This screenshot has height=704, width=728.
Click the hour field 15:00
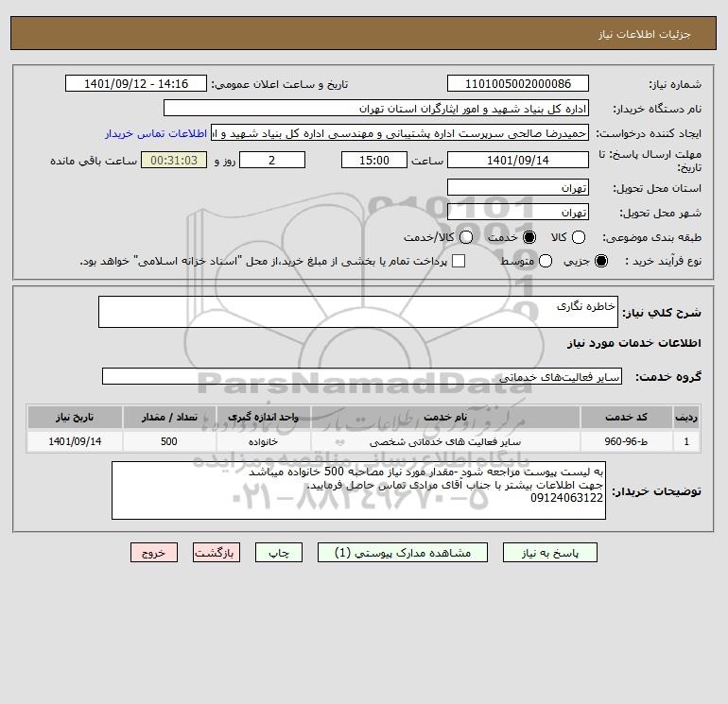[374, 160]
